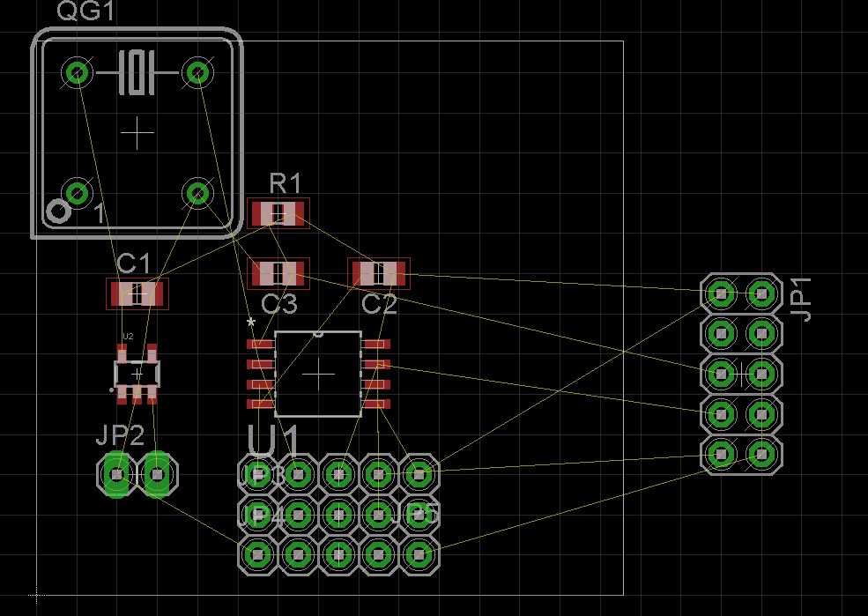This screenshot has width=868, height=616.
Task: Select QG1's top-right green pad
Action: click(x=197, y=72)
